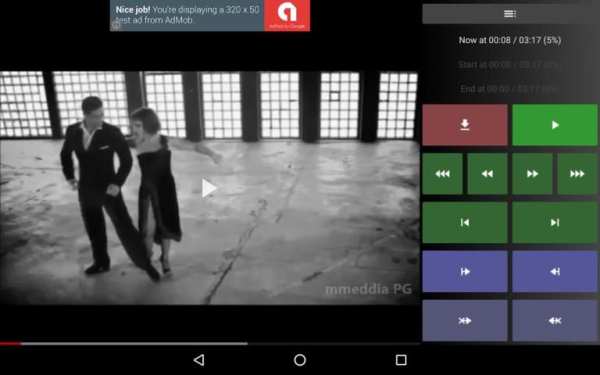Click the video progress bar at bottom

pyautogui.click(x=210, y=344)
